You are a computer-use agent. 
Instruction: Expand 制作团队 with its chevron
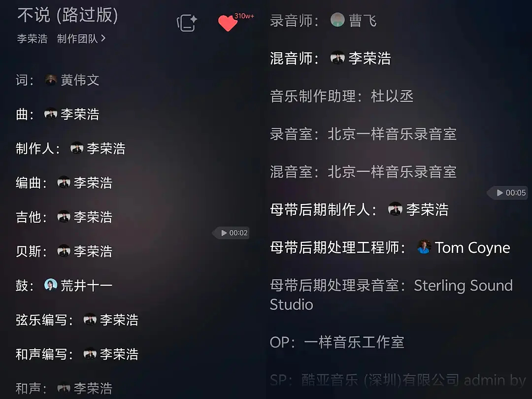point(81,39)
